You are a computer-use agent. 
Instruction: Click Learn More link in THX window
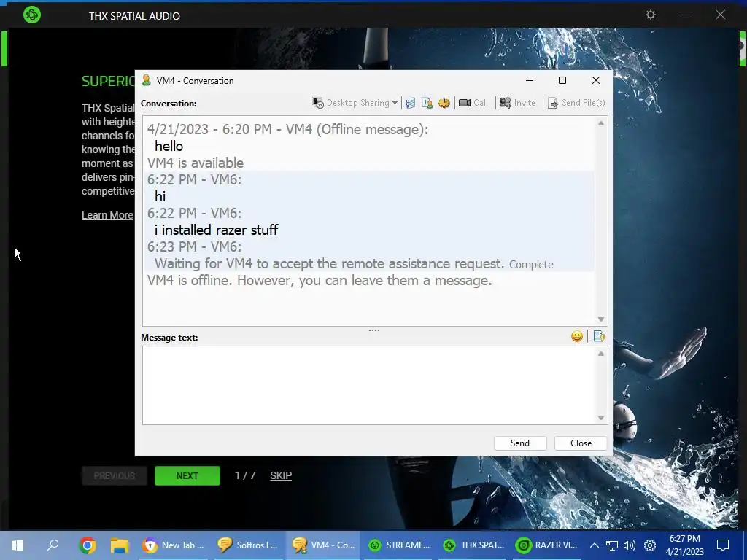[x=107, y=215]
